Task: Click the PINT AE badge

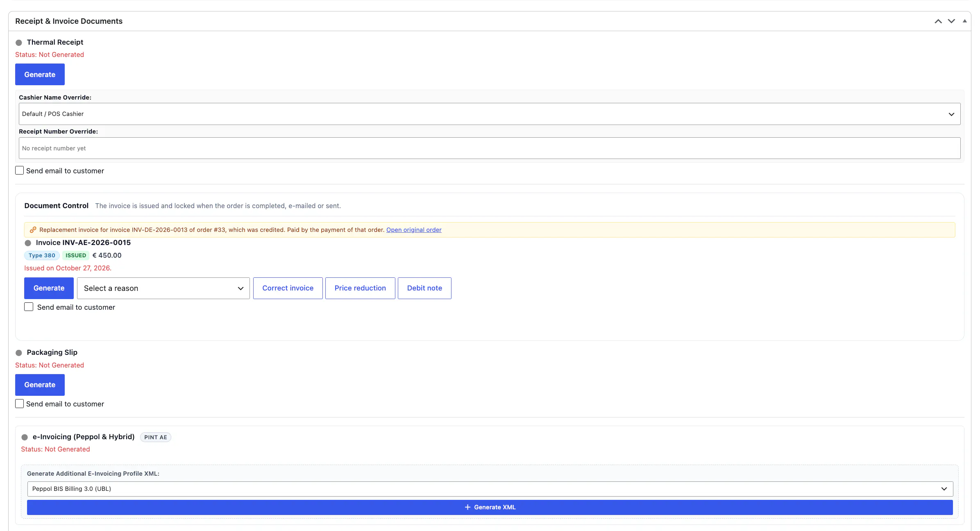Action: click(156, 437)
